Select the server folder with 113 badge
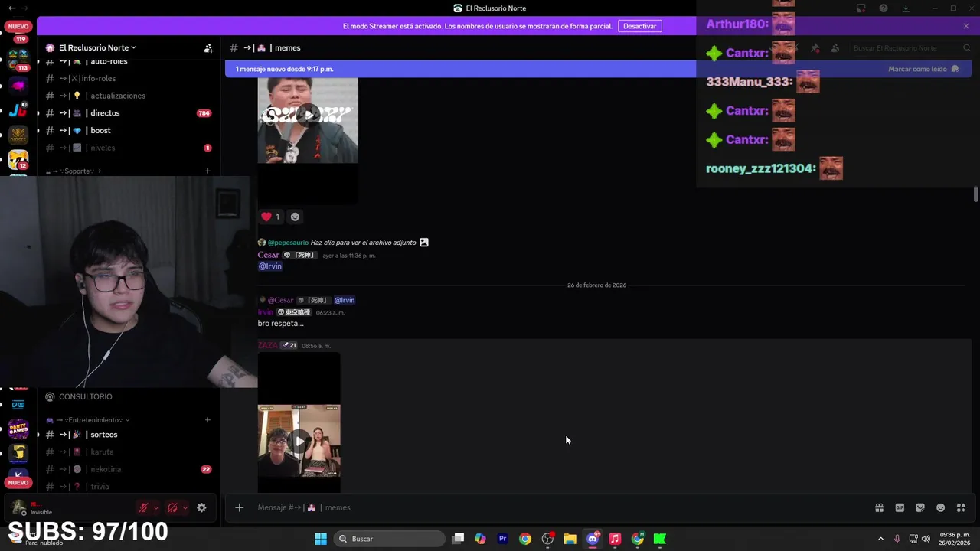Viewport: 980px width, 551px height. click(x=18, y=60)
